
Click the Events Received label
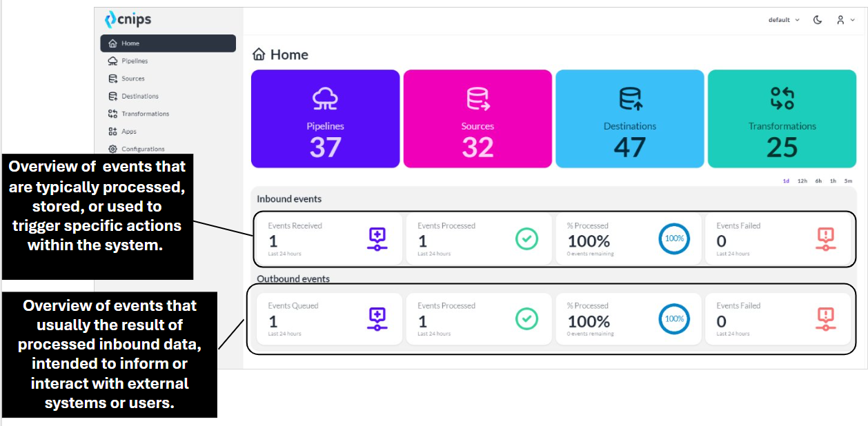tap(295, 226)
